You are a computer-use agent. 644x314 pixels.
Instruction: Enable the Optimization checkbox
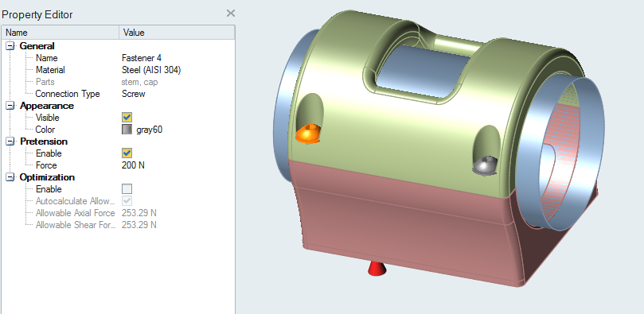click(x=127, y=189)
